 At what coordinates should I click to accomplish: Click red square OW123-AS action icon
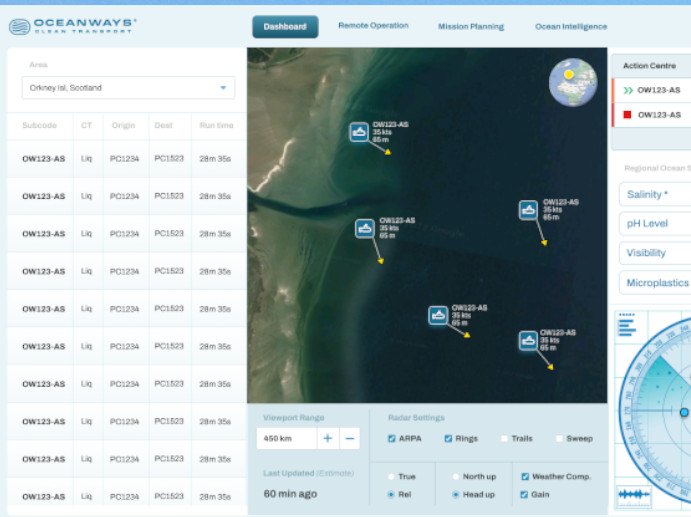tap(627, 115)
